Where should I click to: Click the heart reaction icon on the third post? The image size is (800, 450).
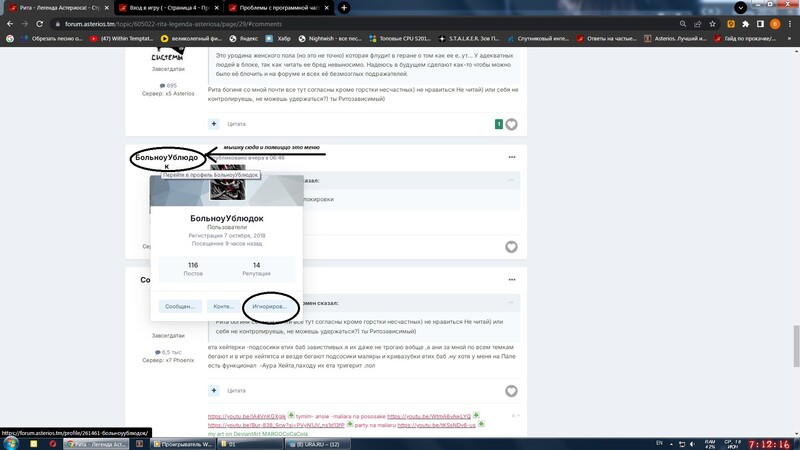pyautogui.click(x=512, y=390)
